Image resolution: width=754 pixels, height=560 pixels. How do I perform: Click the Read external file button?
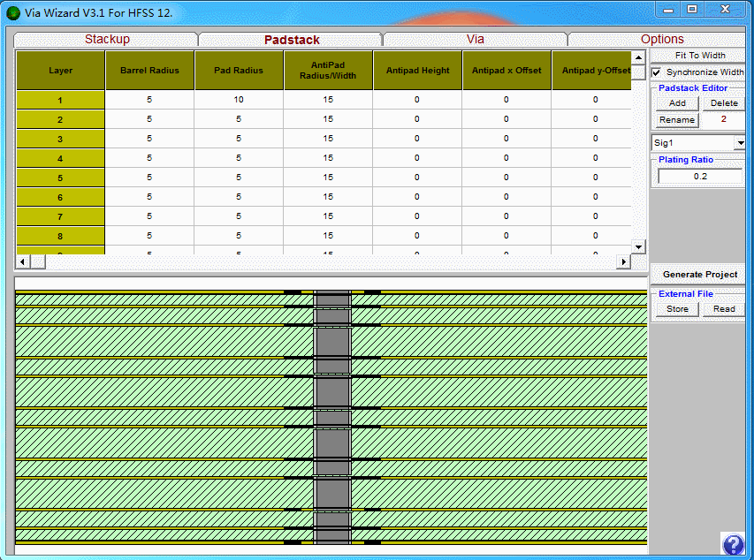coord(724,308)
